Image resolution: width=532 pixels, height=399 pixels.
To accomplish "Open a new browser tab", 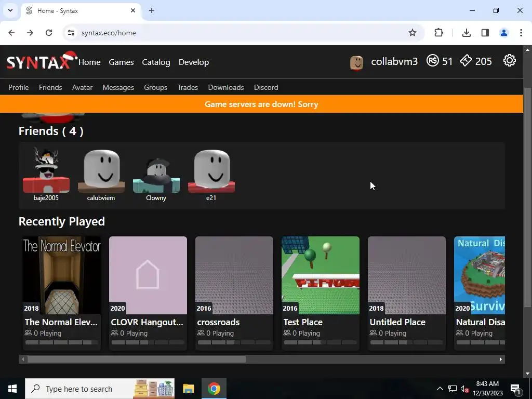I will (x=152, y=10).
